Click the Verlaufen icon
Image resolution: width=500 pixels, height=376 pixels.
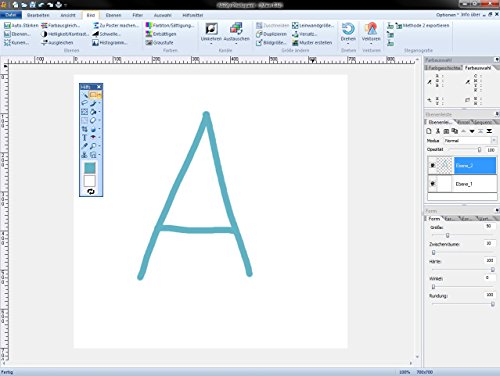tap(371, 29)
